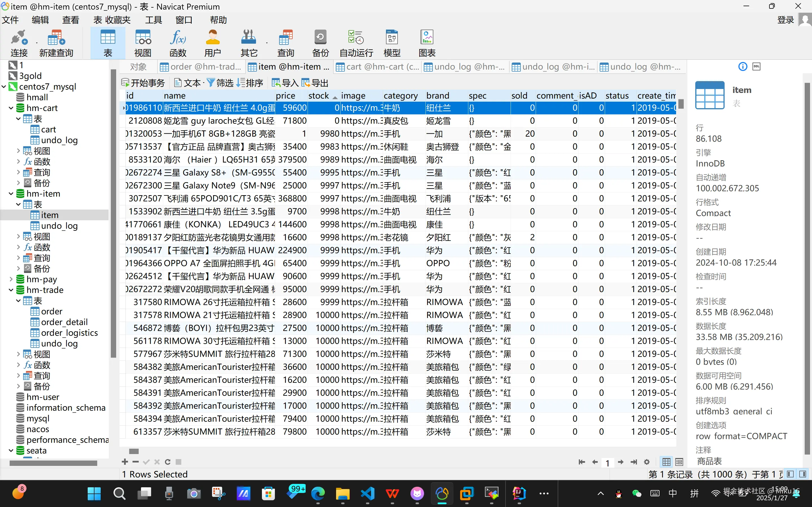Click the Begin Transaction button
This screenshot has width=812, height=507.
point(143,83)
